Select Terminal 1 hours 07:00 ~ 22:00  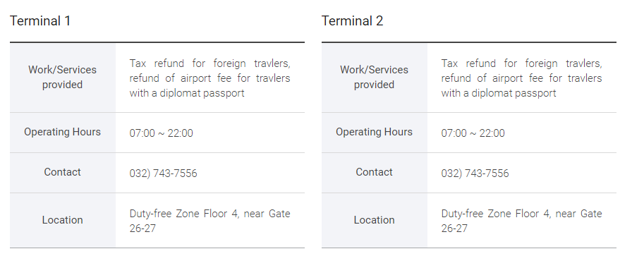(161, 133)
